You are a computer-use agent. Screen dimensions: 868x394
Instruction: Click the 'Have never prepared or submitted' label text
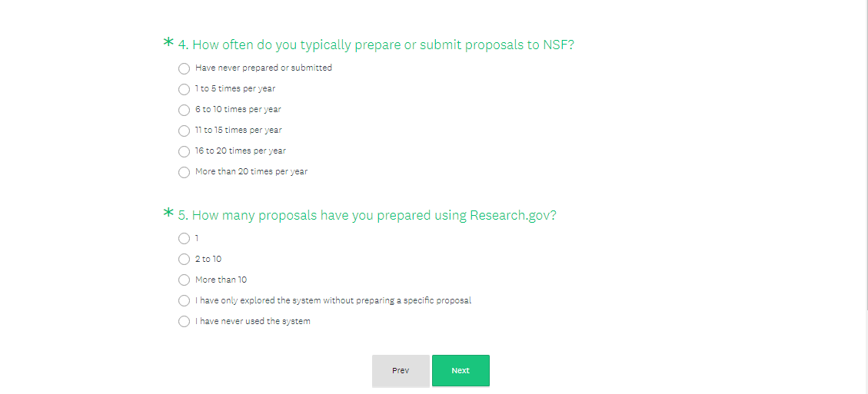coord(264,68)
